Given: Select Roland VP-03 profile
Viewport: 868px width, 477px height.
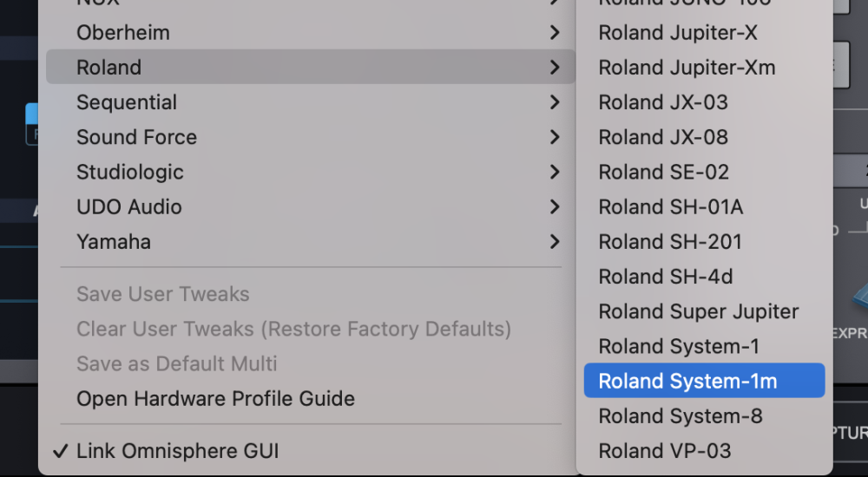Looking at the screenshot, I should 665,451.
